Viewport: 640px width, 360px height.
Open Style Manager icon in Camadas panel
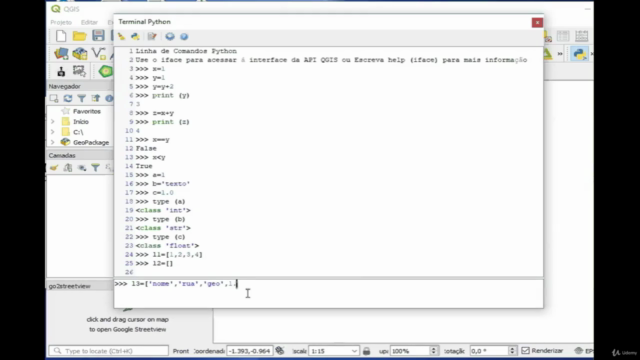(x=54, y=168)
